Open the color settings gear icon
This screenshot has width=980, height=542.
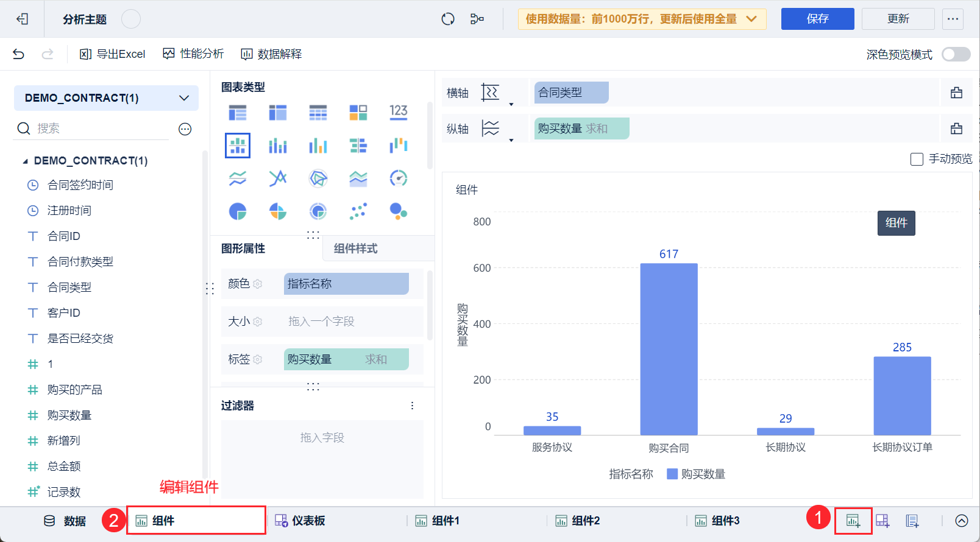[x=258, y=284]
